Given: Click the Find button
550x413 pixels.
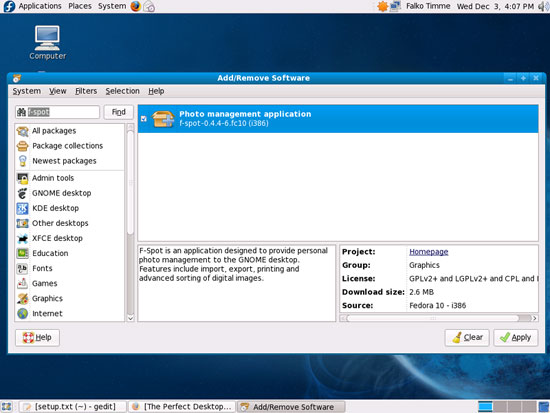Looking at the screenshot, I should [x=119, y=112].
